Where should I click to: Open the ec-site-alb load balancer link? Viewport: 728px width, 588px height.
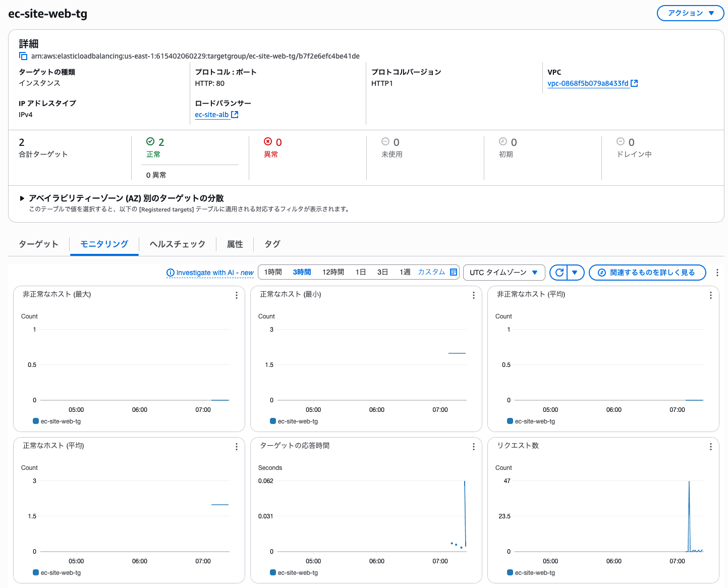212,115
